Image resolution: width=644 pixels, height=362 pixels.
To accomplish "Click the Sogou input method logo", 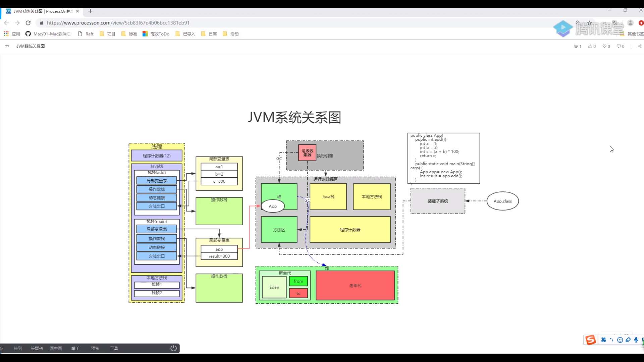I will pos(591,340).
